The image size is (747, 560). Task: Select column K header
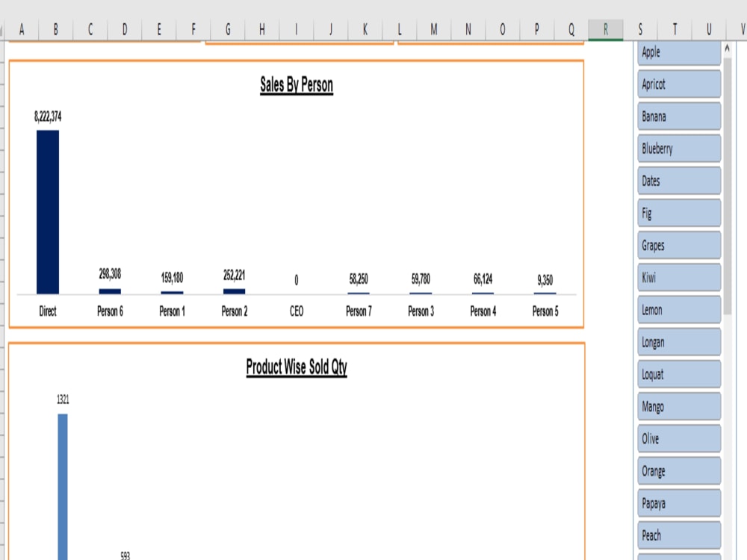tap(365, 30)
